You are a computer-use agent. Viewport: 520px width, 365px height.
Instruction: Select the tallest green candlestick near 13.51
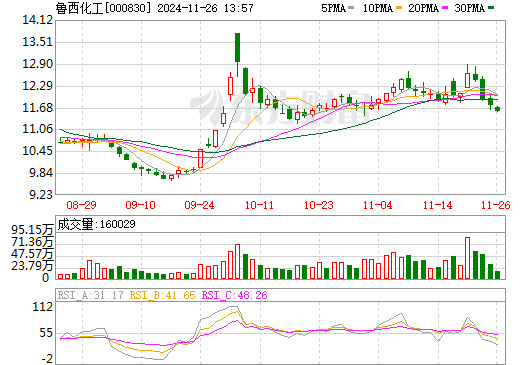[237, 54]
